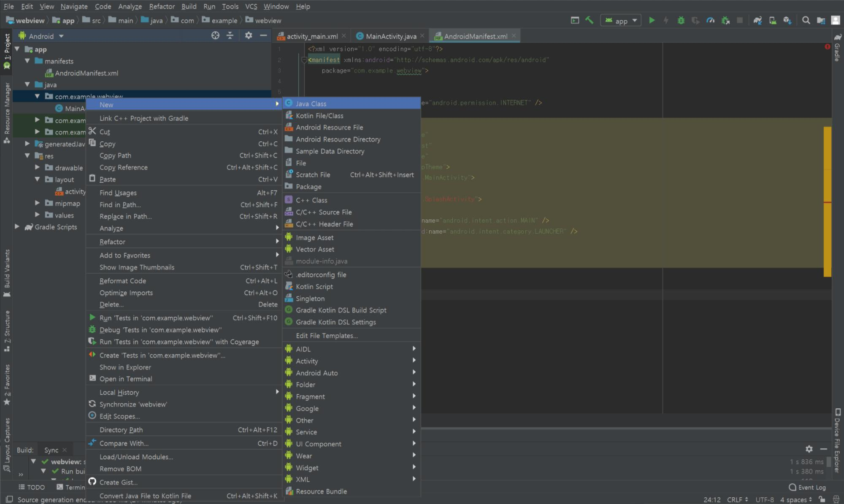Click the 4 spaces indent setting
844x504 pixels.
(x=795, y=500)
